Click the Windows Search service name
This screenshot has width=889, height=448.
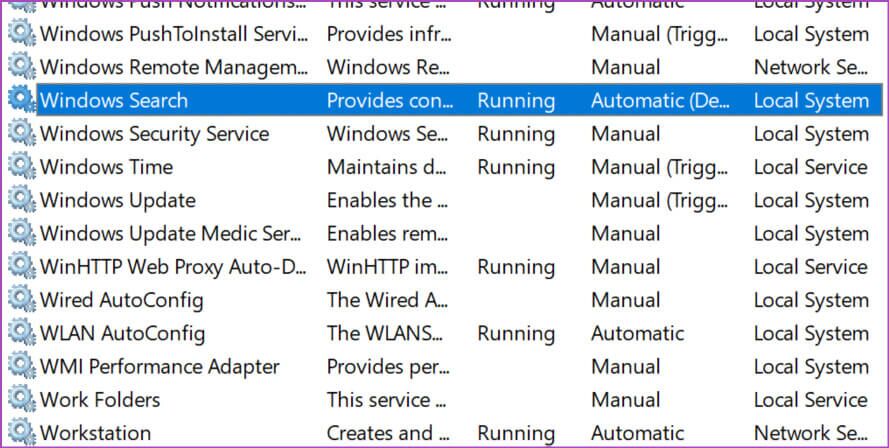coord(114,100)
